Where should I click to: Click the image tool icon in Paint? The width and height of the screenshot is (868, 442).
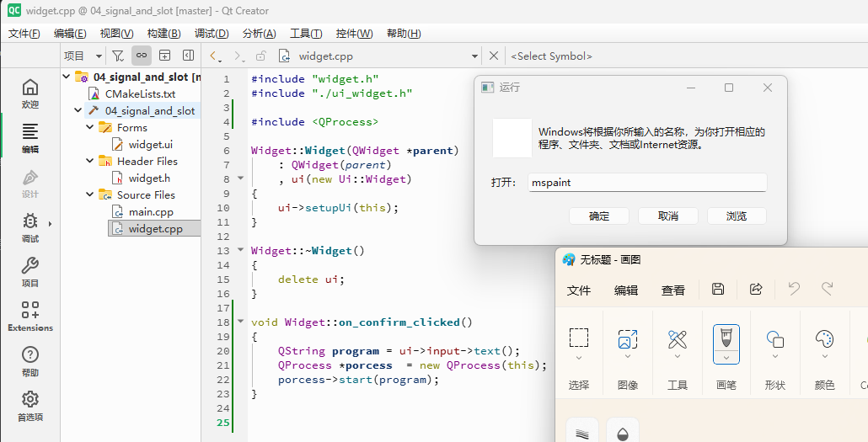[628, 338]
